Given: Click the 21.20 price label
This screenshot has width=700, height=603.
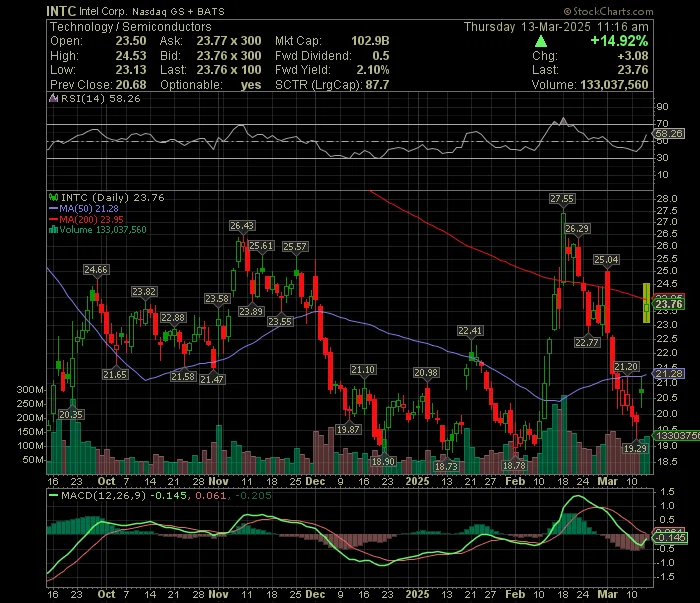Looking at the screenshot, I should 626,367.
